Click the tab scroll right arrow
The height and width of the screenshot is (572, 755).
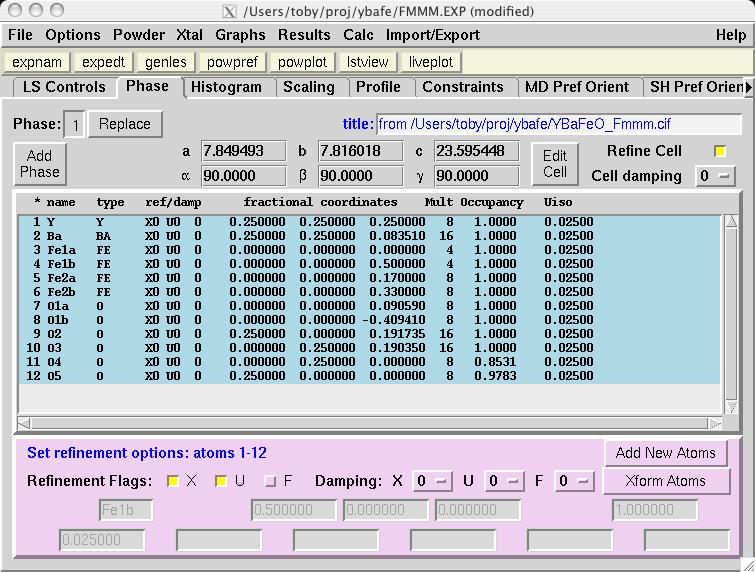(x=748, y=87)
